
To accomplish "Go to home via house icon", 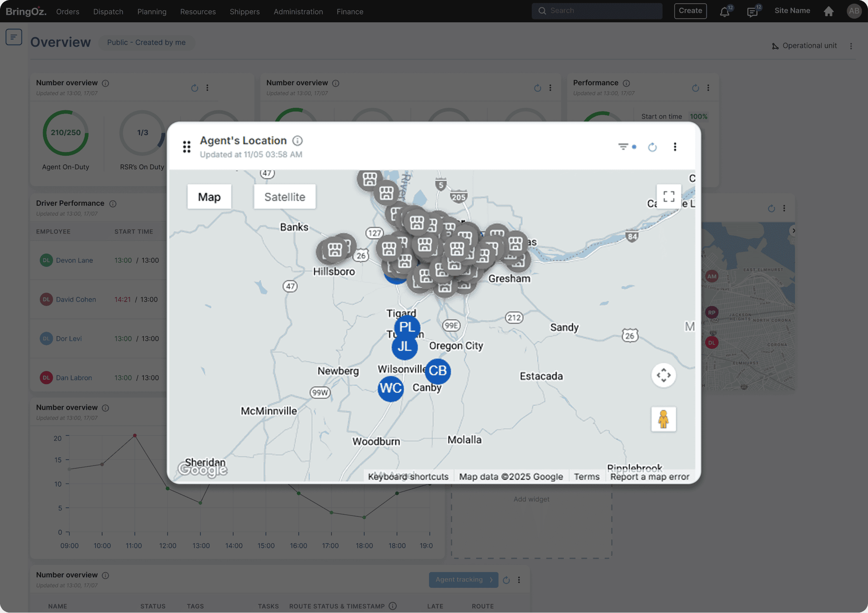I will [x=828, y=11].
